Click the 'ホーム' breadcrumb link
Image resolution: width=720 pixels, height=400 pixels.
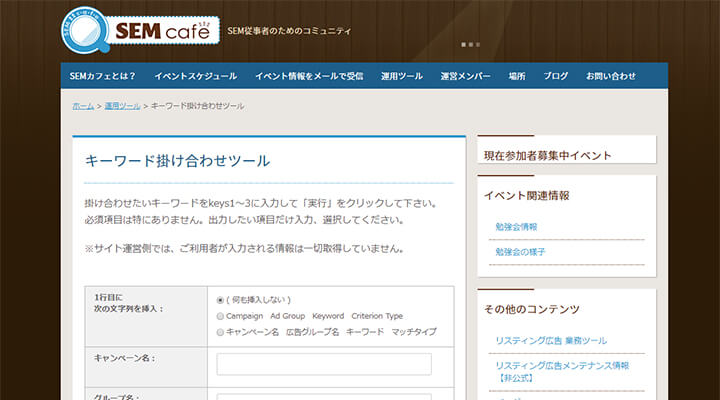point(83,106)
